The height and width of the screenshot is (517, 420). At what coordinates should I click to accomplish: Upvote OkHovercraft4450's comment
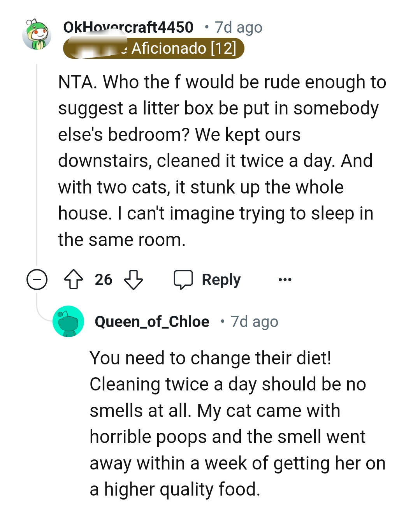coord(73,280)
